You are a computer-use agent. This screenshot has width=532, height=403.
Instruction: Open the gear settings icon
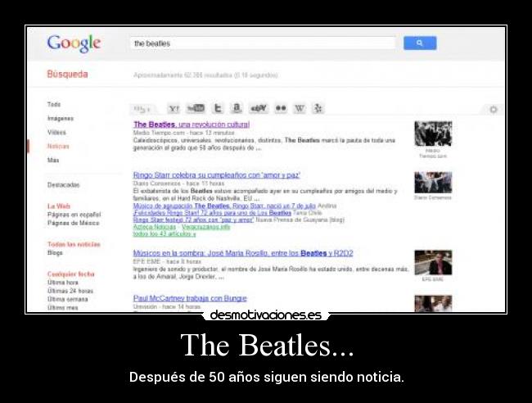494,109
